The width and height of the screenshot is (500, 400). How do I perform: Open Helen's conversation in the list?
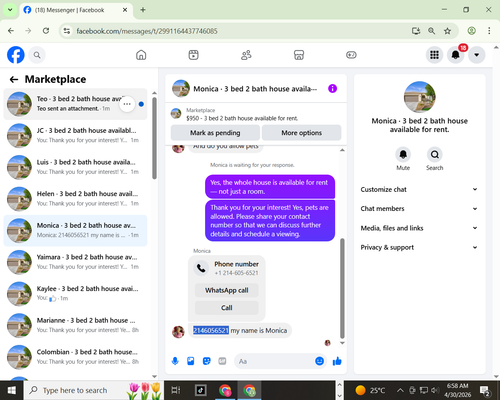point(75,199)
